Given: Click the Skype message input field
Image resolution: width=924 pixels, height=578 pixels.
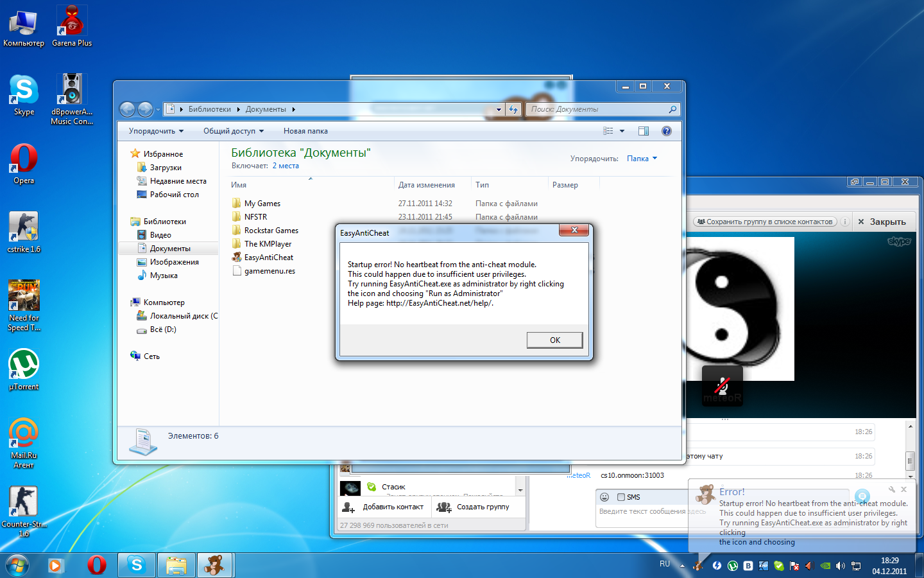Looking at the screenshot, I should pyautogui.click(x=643, y=516).
